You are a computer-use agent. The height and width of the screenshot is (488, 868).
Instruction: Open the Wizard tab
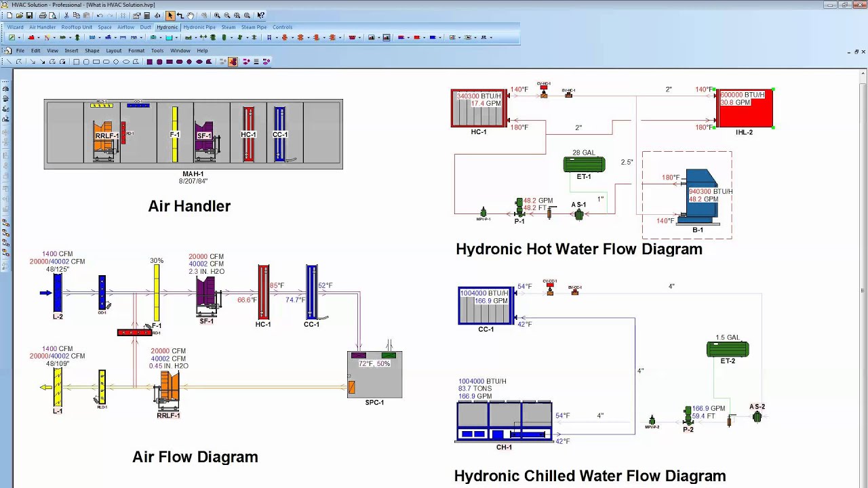coord(15,27)
